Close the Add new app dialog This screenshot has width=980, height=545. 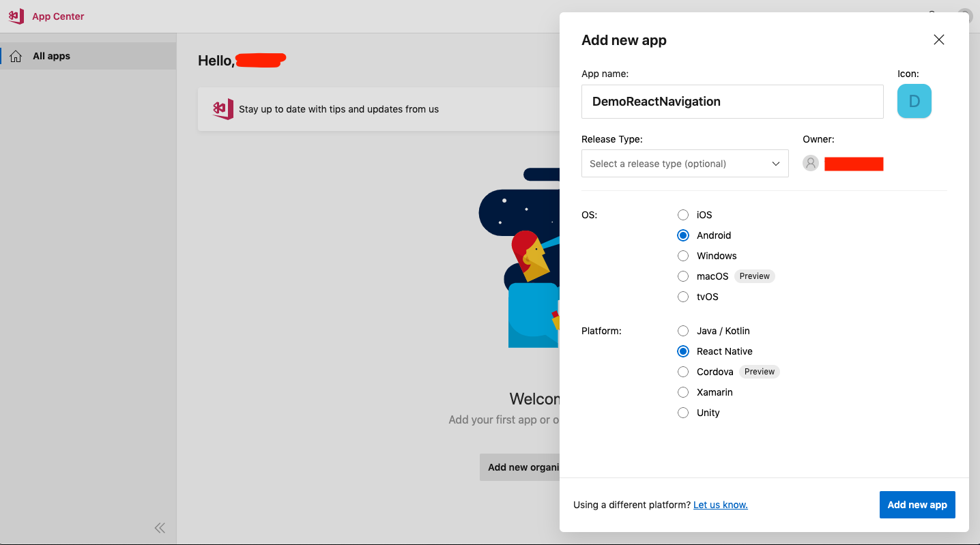(939, 40)
